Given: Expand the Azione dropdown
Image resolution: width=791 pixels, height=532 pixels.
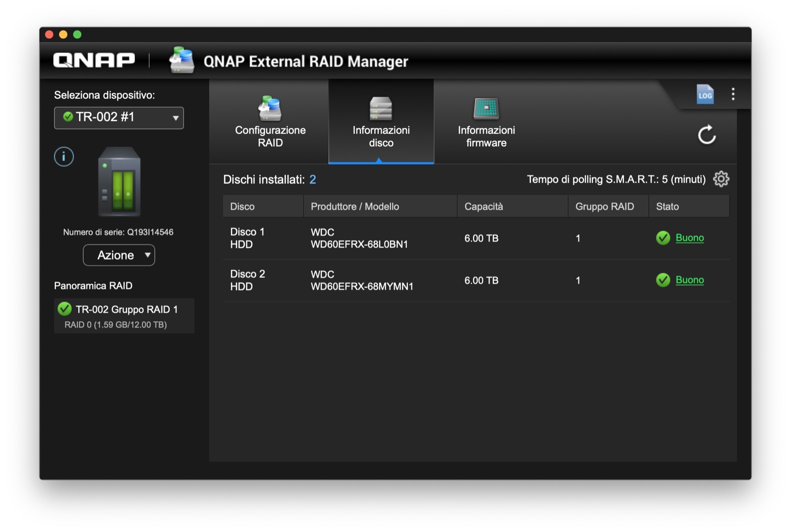Looking at the screenshot, I should pos(119,255).
